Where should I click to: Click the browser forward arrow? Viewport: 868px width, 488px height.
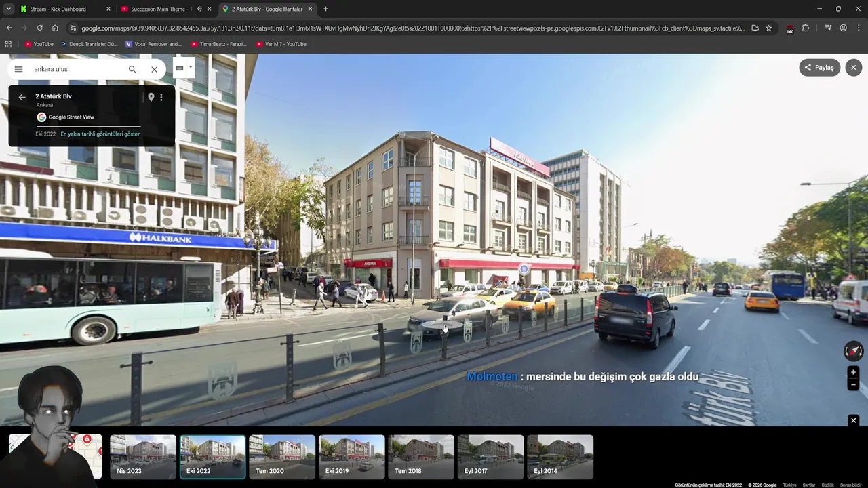tap(24, 28)
